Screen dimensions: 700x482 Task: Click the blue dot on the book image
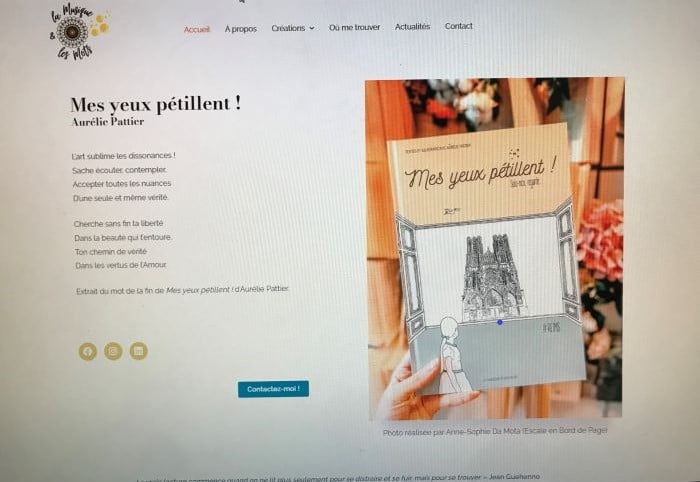pos(500,322)
